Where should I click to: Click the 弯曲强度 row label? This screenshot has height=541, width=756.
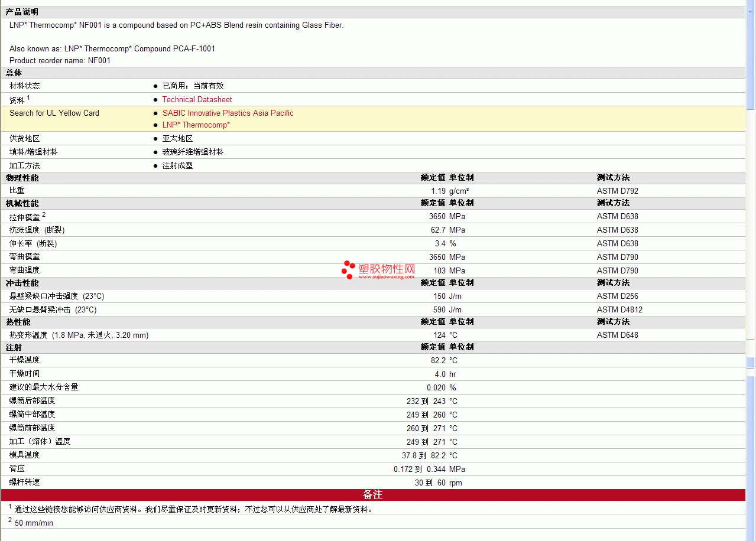(x=25, y=270)
